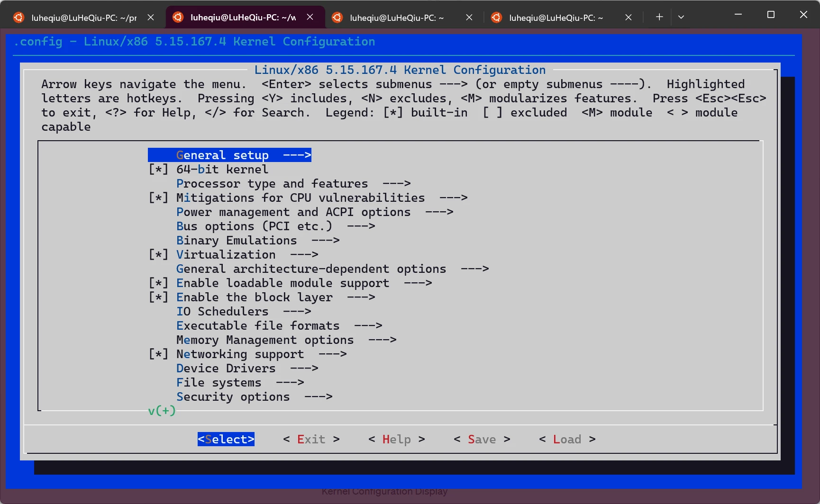The image size is (820, 504).
Task: Open a new tab with plus icon
Action: (659, 17)
